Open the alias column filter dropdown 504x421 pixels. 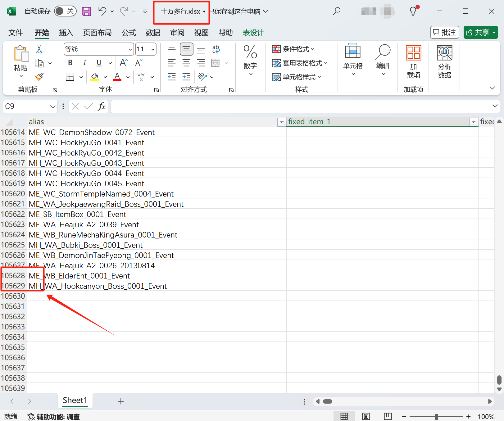pos(281,122)
